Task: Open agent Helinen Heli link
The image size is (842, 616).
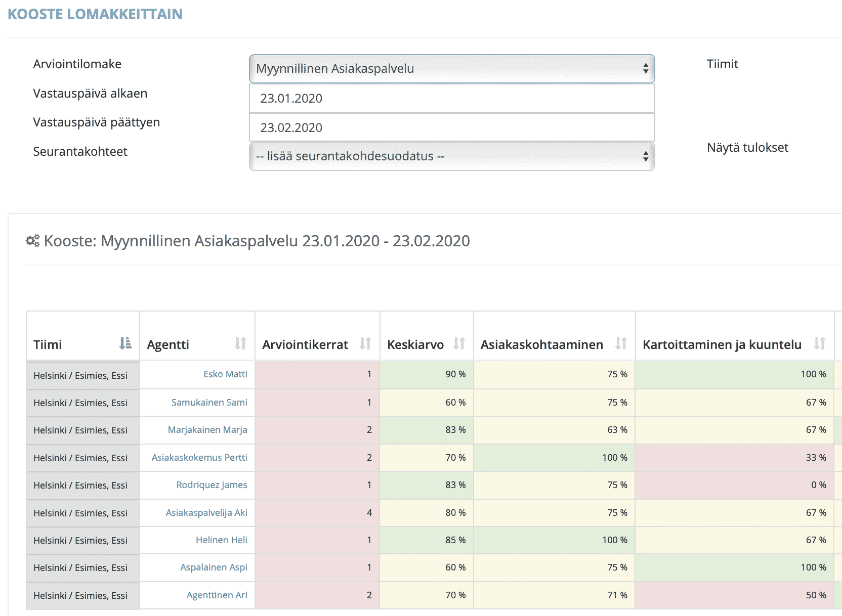Action: [221, 540]
